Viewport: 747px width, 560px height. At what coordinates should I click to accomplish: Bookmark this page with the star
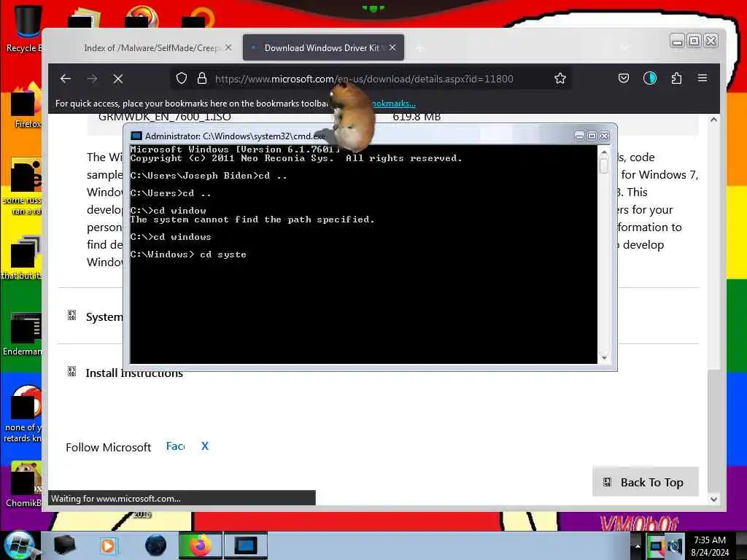[560, 78]
